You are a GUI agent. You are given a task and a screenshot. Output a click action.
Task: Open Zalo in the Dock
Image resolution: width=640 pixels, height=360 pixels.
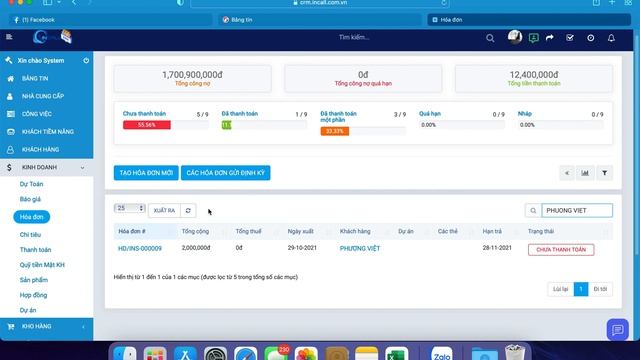coord(442,354)
